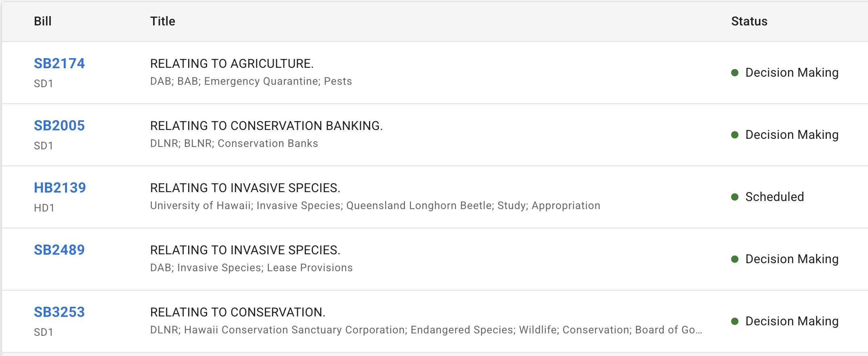Click the Decision Making status for SB2174
The width and height of the screenshot is (868, 356).
[x=792, y=73]
